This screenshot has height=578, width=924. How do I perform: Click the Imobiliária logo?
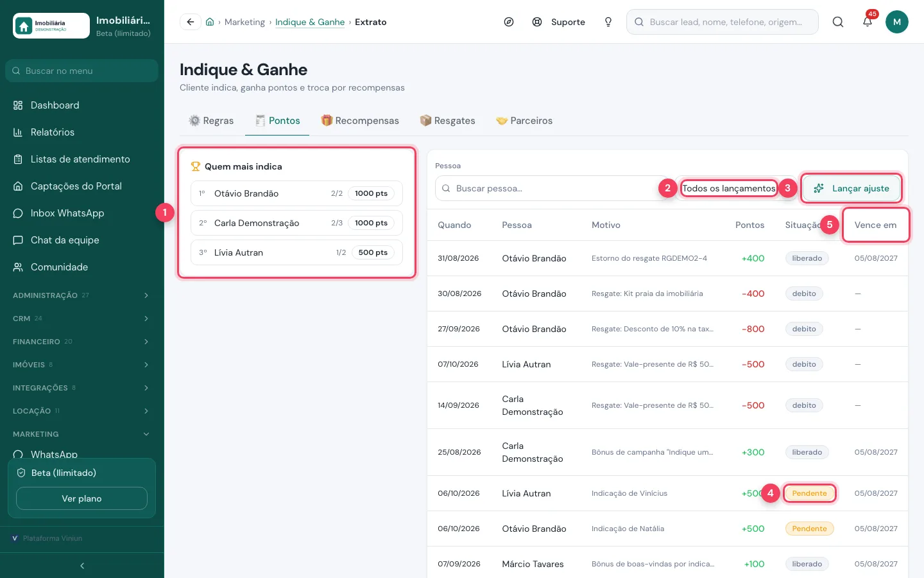(x=51, y=26)
